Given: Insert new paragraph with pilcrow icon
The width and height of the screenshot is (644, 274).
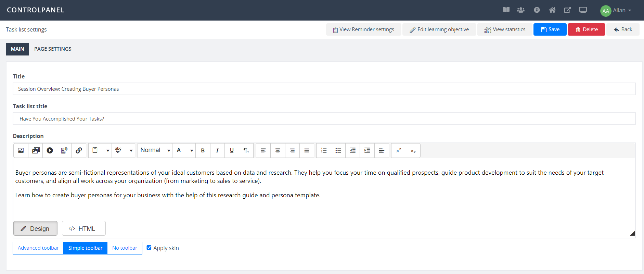Looking at the screenshot, I should pos(246,150).
